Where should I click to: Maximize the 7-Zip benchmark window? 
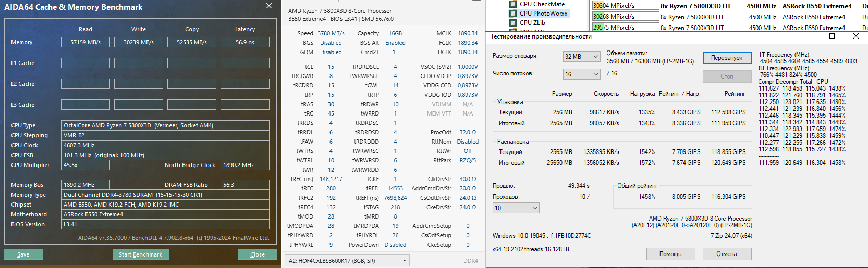(x=832, y=36)
